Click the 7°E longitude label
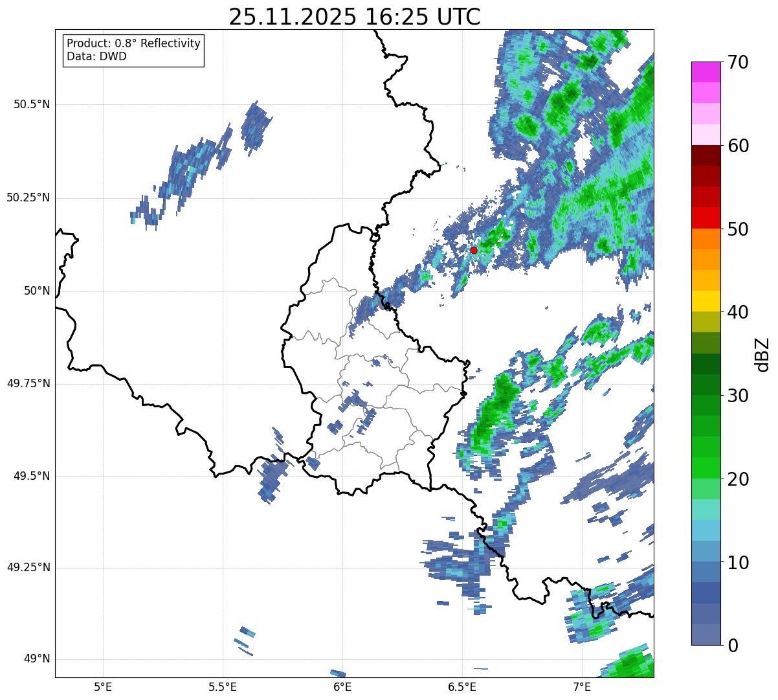Screen dimensions: 778x700 click(582, 686)
